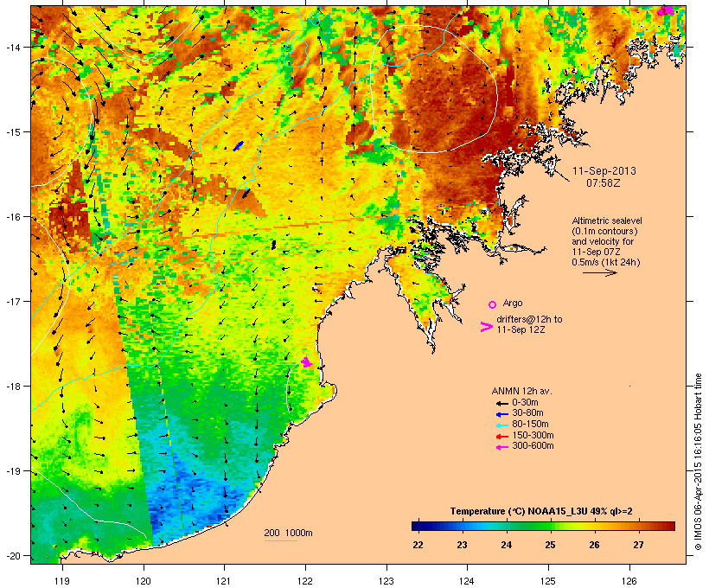709x588 pixels.
Task: Click the latitude axis label -18
Action: 13,386
